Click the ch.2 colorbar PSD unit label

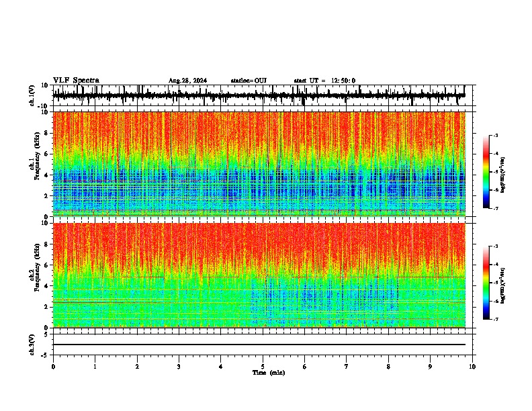502,286
